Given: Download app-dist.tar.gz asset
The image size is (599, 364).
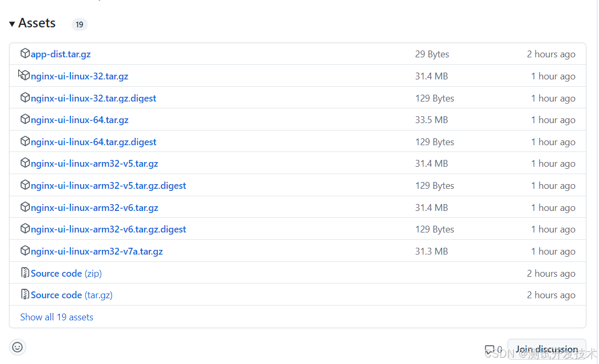Looking at the screenshot, I should coord(60,54).
